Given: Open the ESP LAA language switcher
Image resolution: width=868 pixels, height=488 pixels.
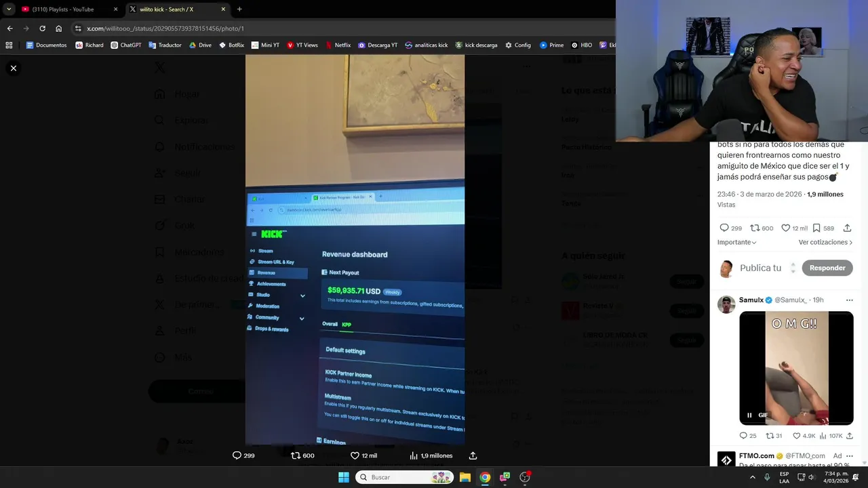Looking at the screenshot, I should click(x=784, y=477).
